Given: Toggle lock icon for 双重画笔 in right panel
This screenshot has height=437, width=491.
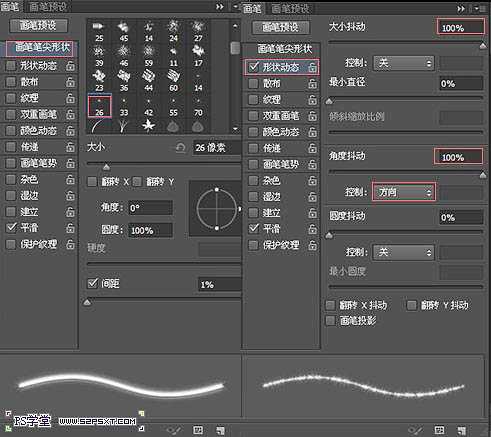Looking at the screenshot, I should (312, 116).
